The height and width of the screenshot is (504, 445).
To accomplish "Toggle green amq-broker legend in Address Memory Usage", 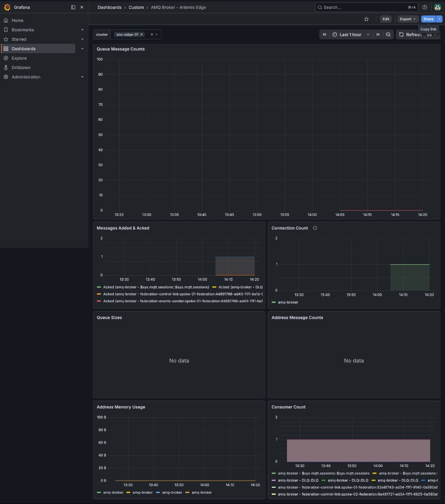I will [x=113, y=492].
